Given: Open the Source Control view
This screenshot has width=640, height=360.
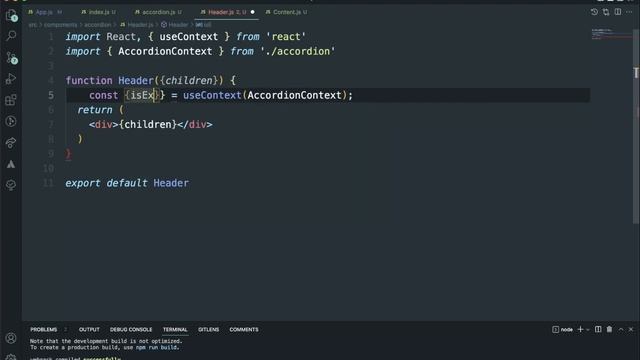Looking at the screenshot, I should click(11, 58).
